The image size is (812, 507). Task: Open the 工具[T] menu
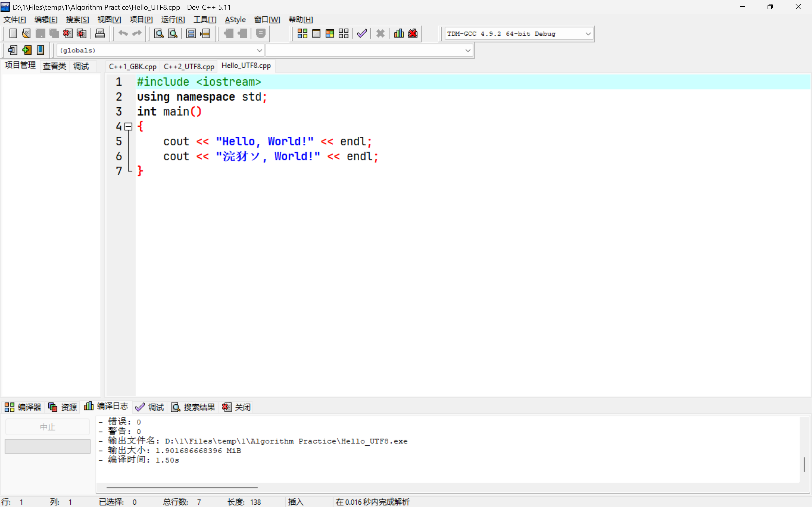pyautogui.click(x=205, y=20)
